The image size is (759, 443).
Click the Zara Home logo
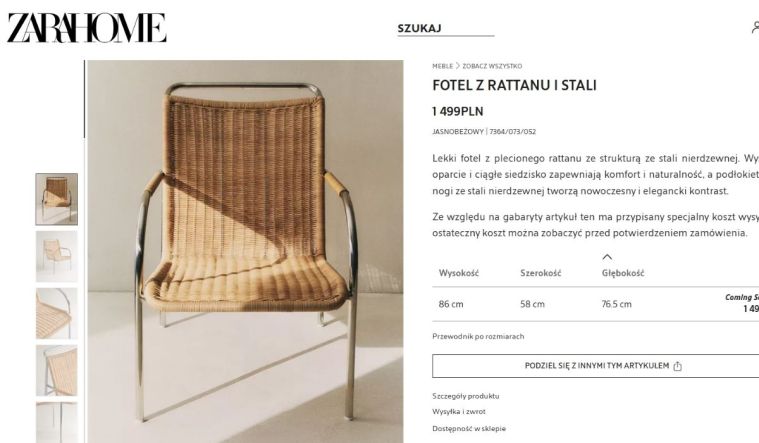tap(87, 28)
